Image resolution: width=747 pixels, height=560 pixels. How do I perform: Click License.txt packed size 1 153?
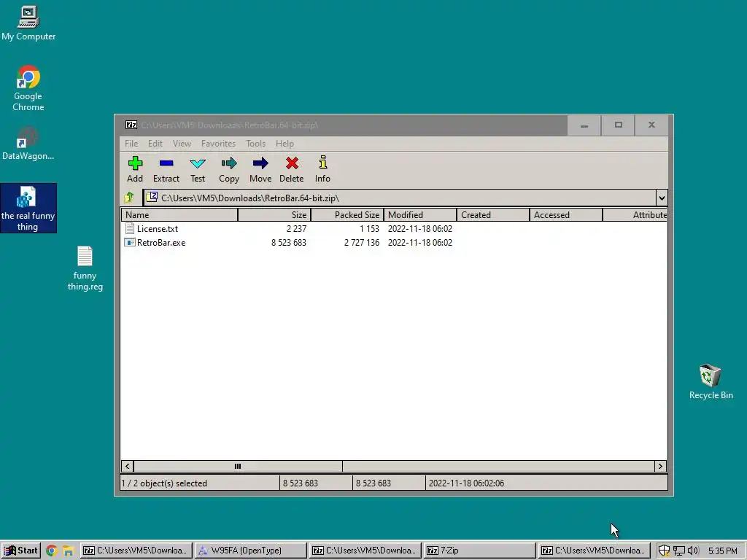(x=369, y=228)
